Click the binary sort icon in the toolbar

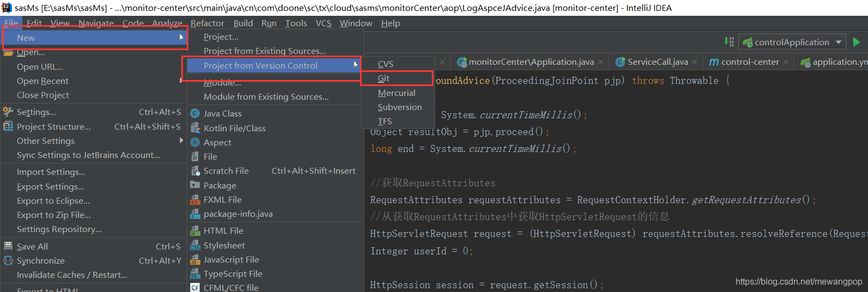[x=729, y=42]
